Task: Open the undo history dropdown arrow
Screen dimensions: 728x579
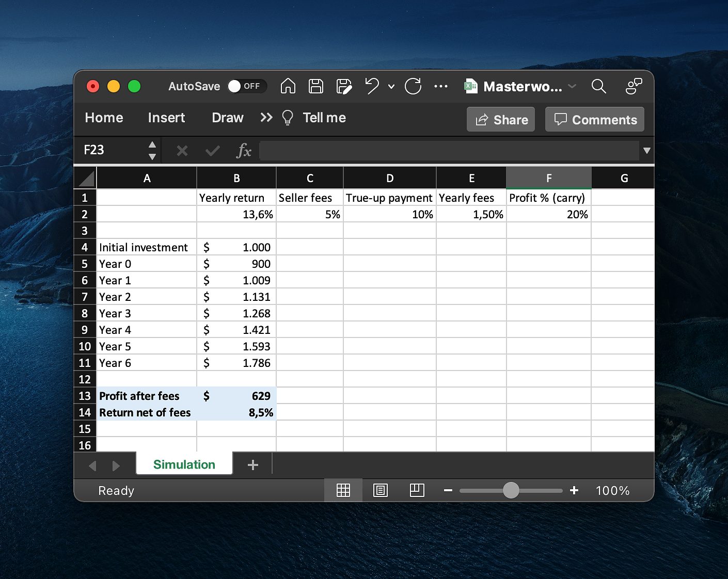Action: 391,87
